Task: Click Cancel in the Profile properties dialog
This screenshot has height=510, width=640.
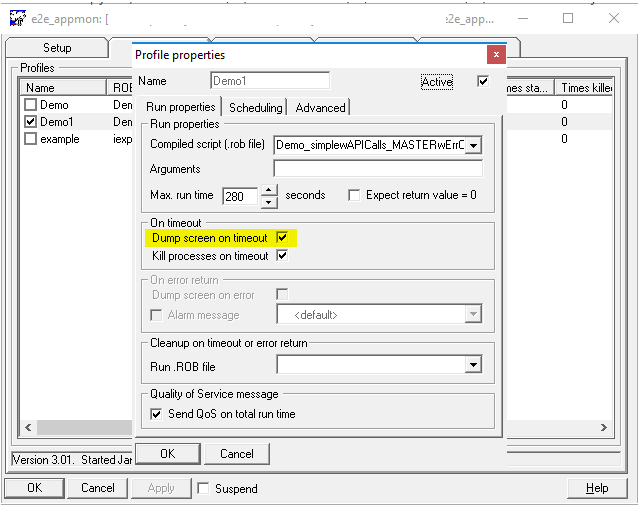Action: pyautogui.click(x=237, y=454)
